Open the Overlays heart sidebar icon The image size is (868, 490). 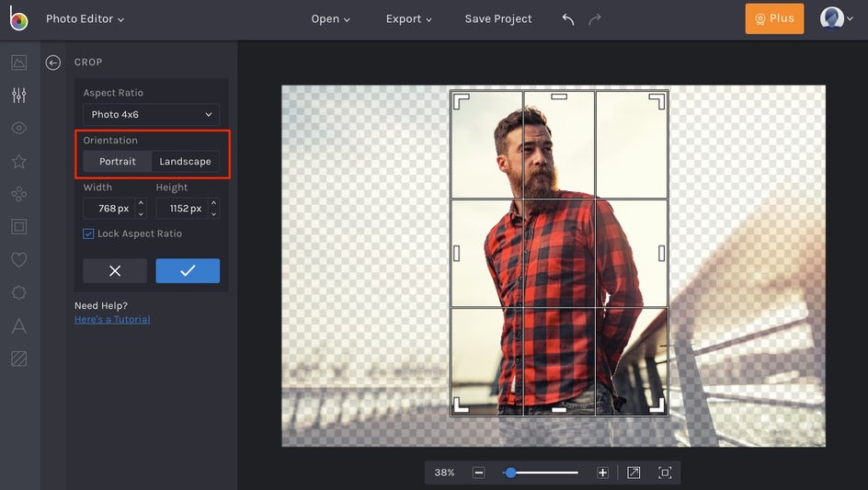pos(19,260)
